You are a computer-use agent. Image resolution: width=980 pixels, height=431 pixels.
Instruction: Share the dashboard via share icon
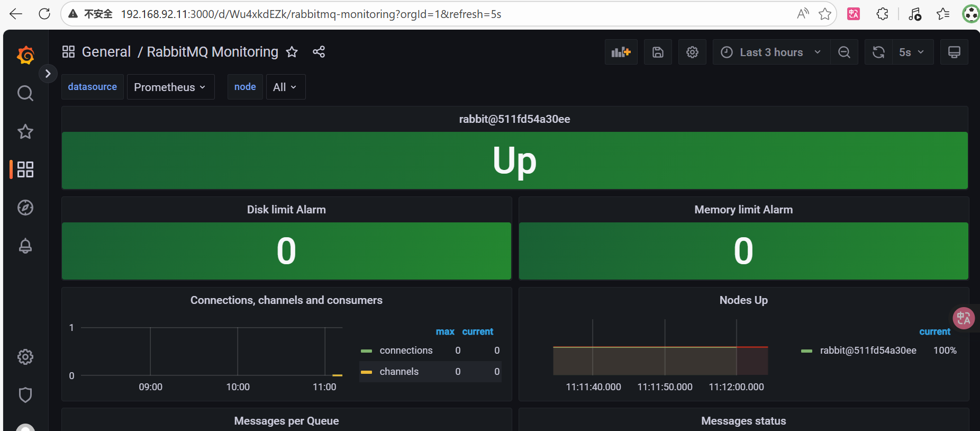(319, 52)
